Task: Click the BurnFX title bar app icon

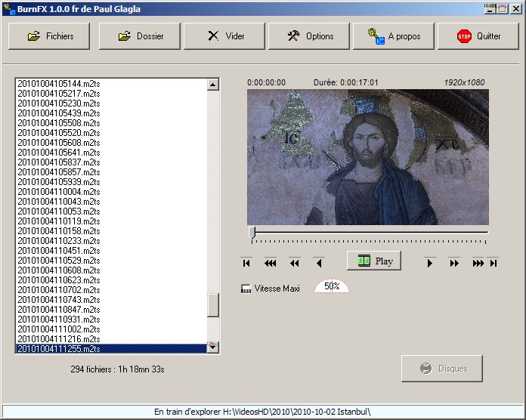Action: [9, 9]
